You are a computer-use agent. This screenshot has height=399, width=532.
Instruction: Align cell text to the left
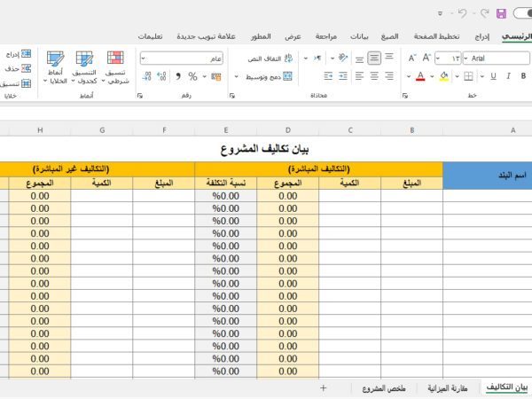(x=359, y=76)
